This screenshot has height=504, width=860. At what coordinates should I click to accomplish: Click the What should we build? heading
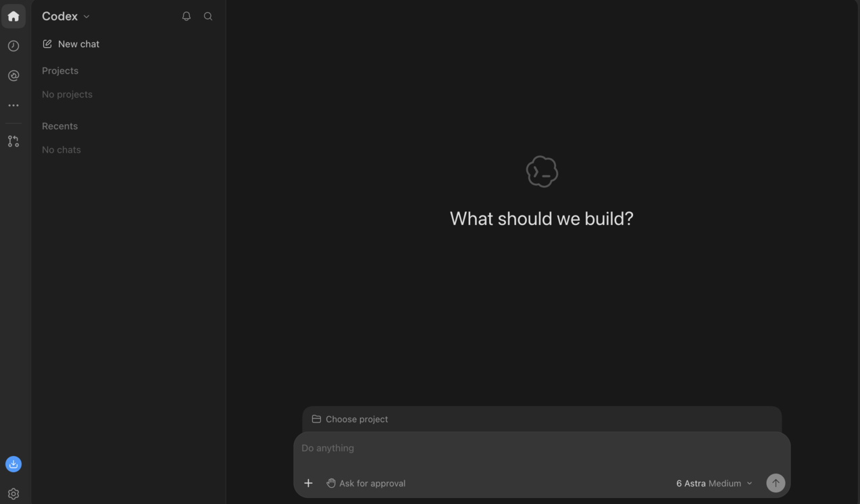542,218
